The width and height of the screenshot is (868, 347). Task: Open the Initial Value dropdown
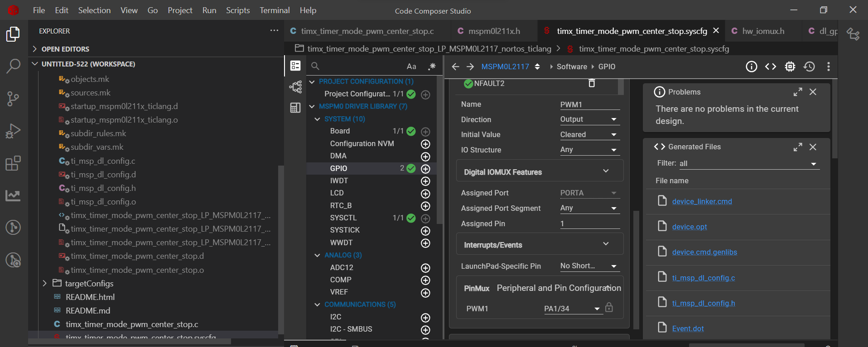(x=589, y=135)
